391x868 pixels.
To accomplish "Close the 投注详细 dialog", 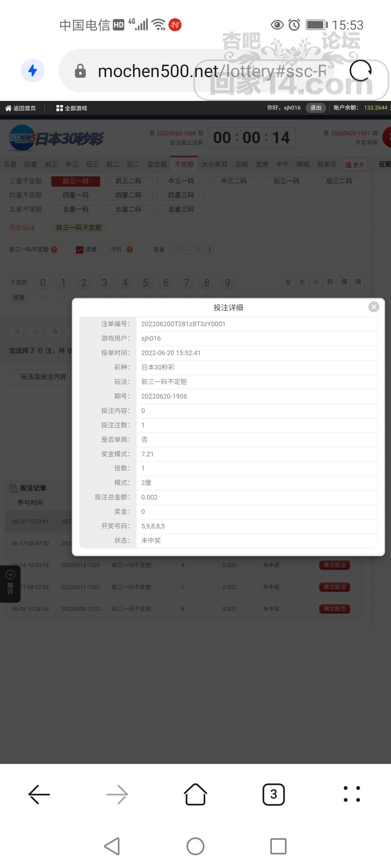I will point(374,307).
